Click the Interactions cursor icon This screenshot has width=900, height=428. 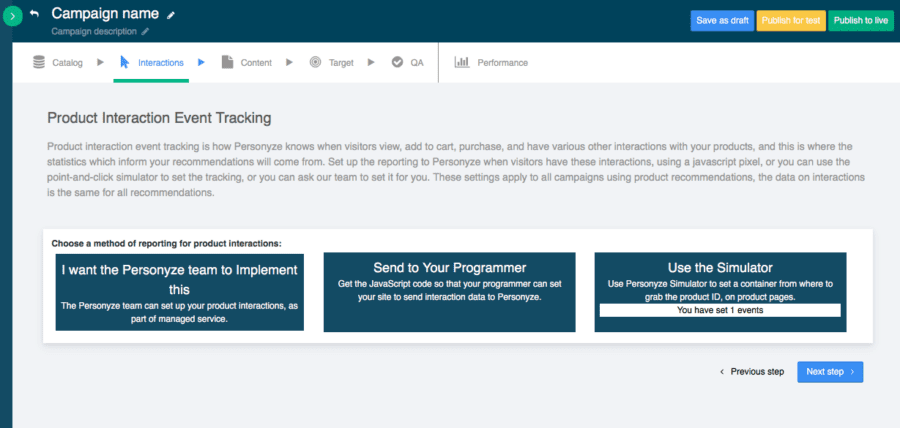click(x=124, y=62)
